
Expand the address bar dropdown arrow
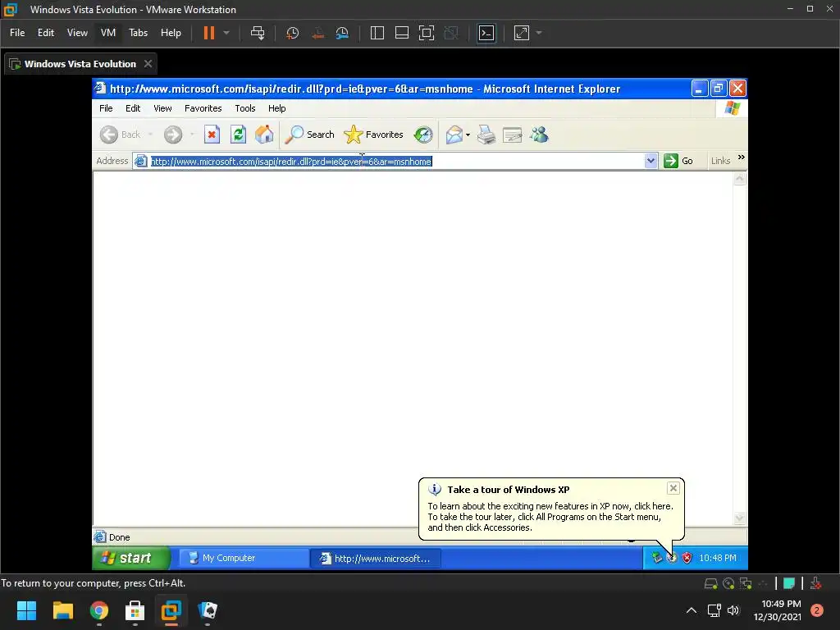coord(651,161)
